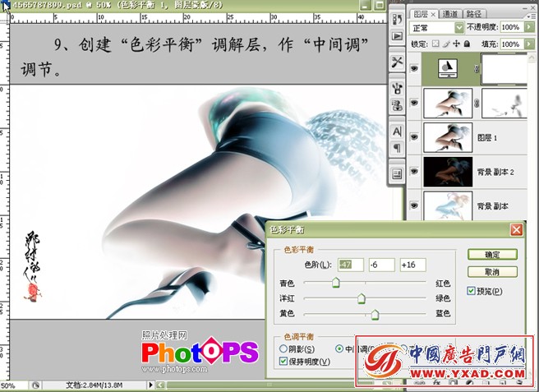Open the Character panel A icon
The height and width of the screenshot is (392, 539).
tap(397, 131)
